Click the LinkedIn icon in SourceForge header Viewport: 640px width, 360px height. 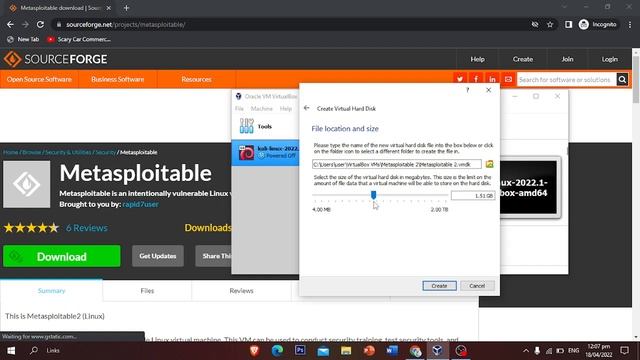pyautogui.click(x=492, y=79)
